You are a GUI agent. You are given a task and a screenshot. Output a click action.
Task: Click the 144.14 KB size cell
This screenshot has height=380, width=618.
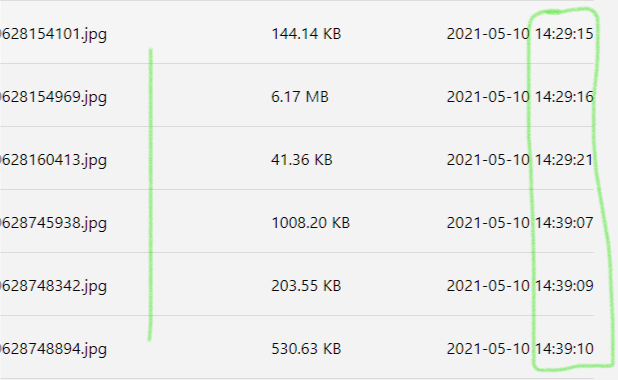(306, 34)
